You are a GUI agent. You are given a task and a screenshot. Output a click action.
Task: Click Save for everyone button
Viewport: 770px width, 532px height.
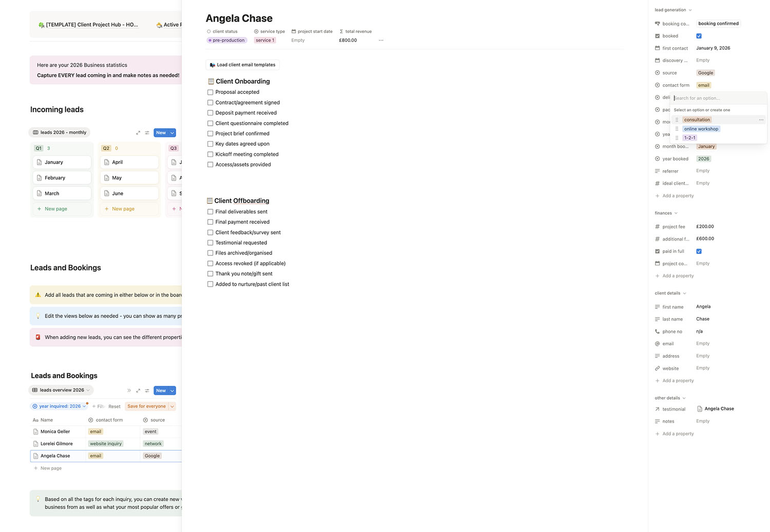pyautogui.click(x=147, y=406)
